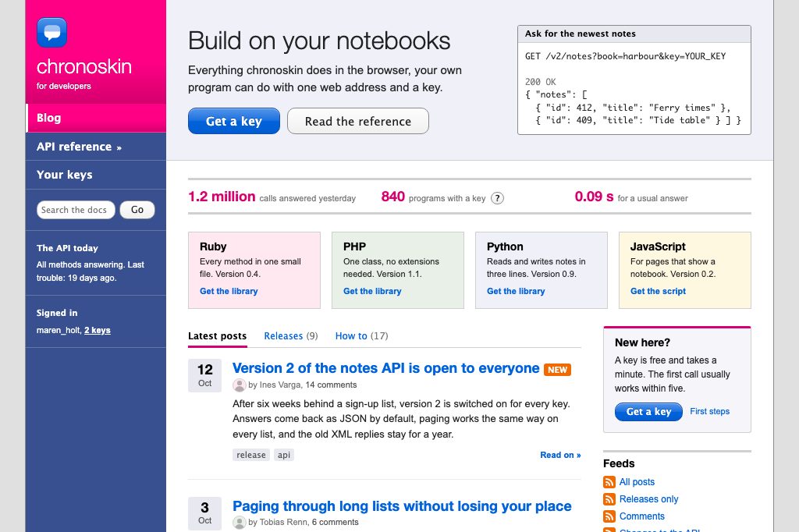799x532 pixels.
Task: Click 'by Tobias Renn, 6 comments' byline
Action: (x=304, y=523)
